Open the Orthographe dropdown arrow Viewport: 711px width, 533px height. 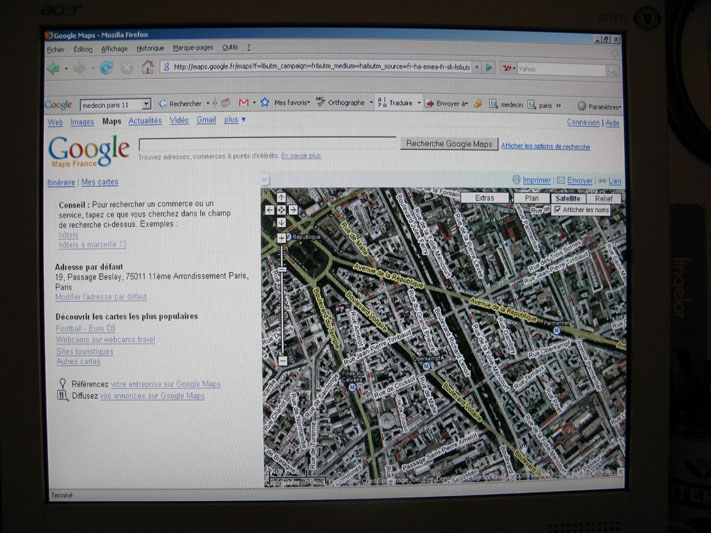coord(371,103)
